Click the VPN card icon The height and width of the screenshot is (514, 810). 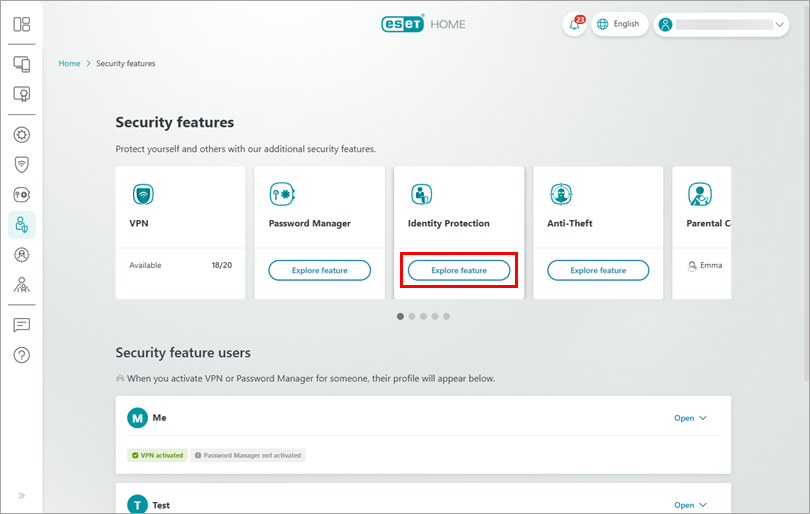pyautogui.click(x=143, y=195)
